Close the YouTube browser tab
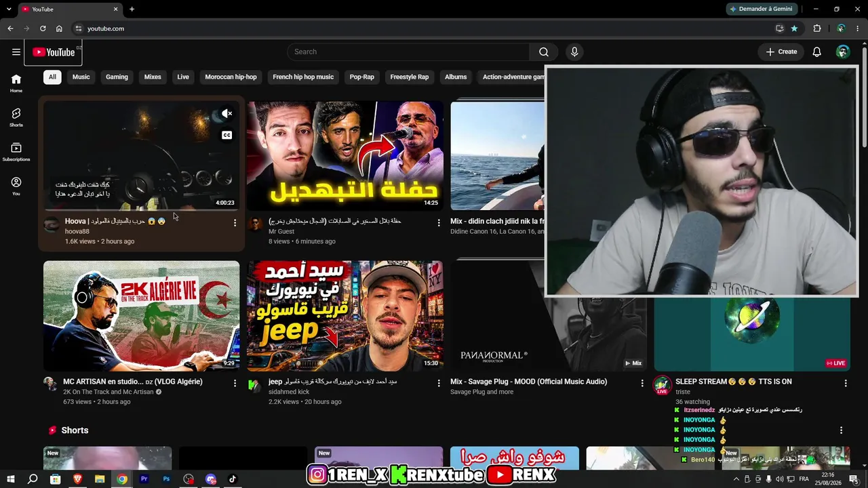Image resolution: width=868 pixels, height=488 pixels. pyautogui.click(x=115, y=9)
